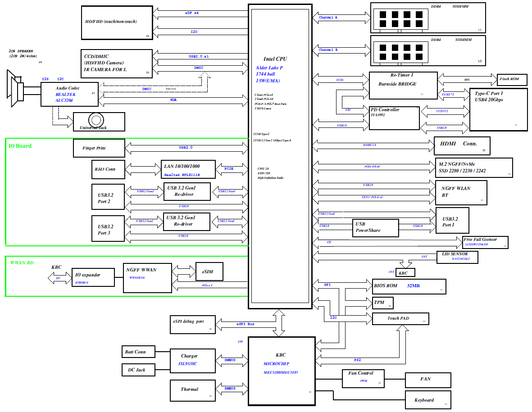Click the LAN 10/100/1000 block

tap(188, 169)
